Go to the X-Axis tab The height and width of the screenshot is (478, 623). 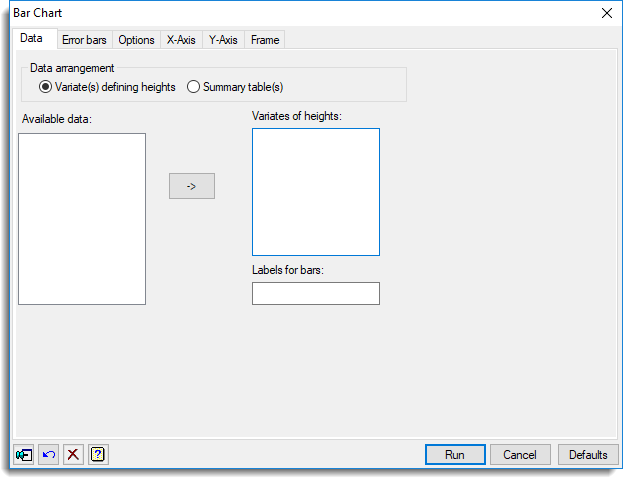pyautogui.click(x=181, y=40)
